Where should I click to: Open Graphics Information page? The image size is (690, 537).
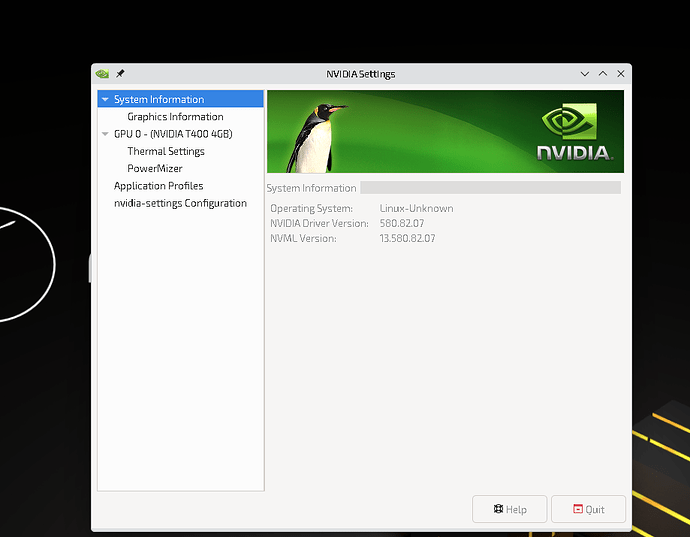[175, 117]
